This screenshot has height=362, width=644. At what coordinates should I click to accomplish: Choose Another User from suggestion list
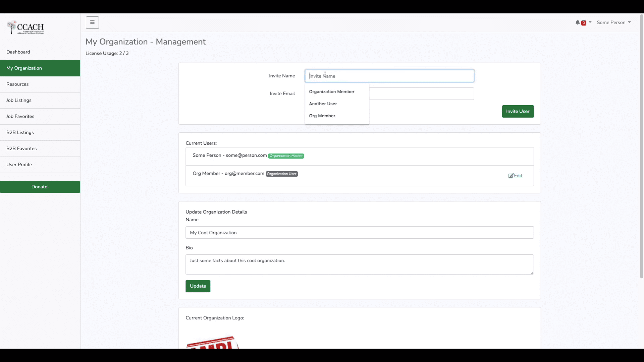click(323, 104)
